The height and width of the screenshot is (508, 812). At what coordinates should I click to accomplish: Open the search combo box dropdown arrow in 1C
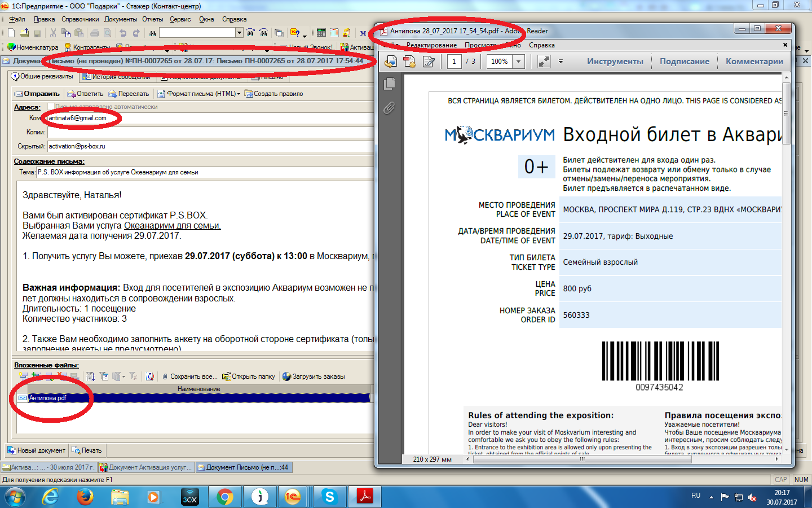coord(239,33)
